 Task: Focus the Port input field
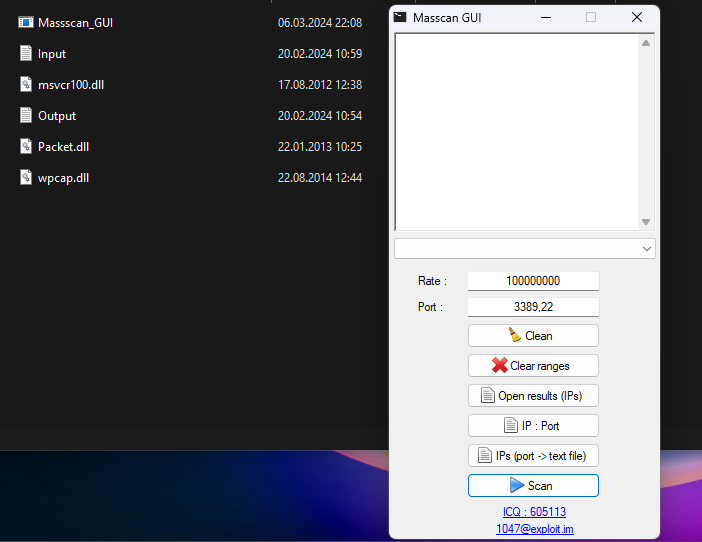pyautogui.click(x=533, y=307)
